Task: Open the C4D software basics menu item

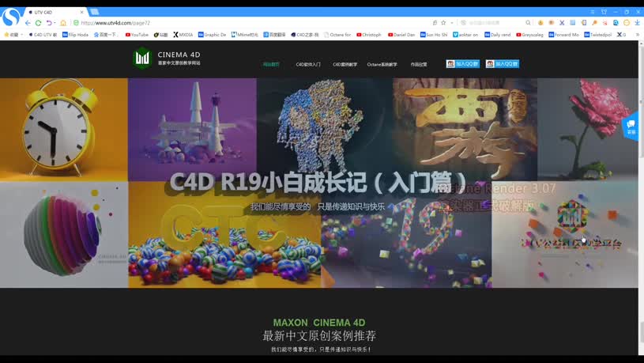Action: pyautogui.click(x=308, y=65)
